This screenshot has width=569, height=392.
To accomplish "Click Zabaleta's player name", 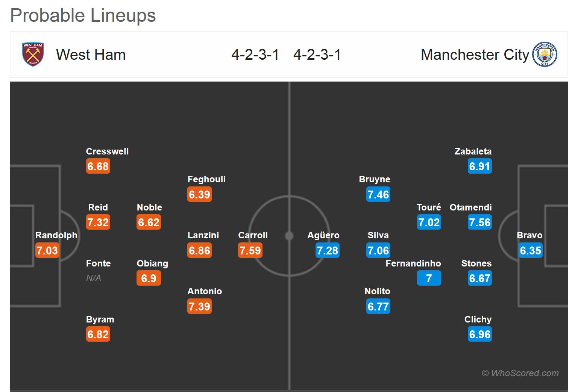I will click(x=473, y=151).
